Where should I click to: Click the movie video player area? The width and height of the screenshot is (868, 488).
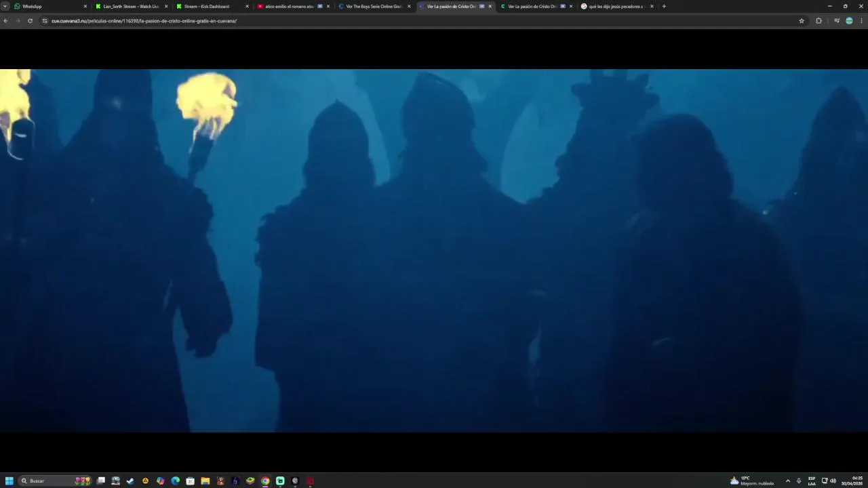434,251
